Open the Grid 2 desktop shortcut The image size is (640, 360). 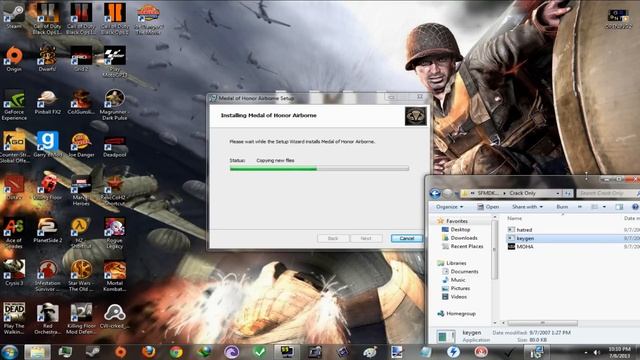[x=81, y=59]
